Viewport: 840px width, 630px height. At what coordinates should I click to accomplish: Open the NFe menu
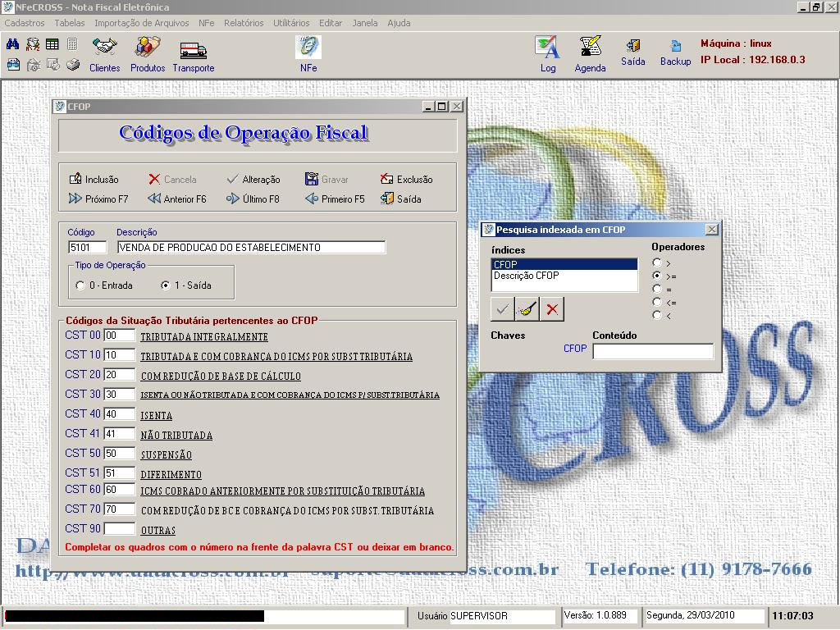[x=206, y=23]
